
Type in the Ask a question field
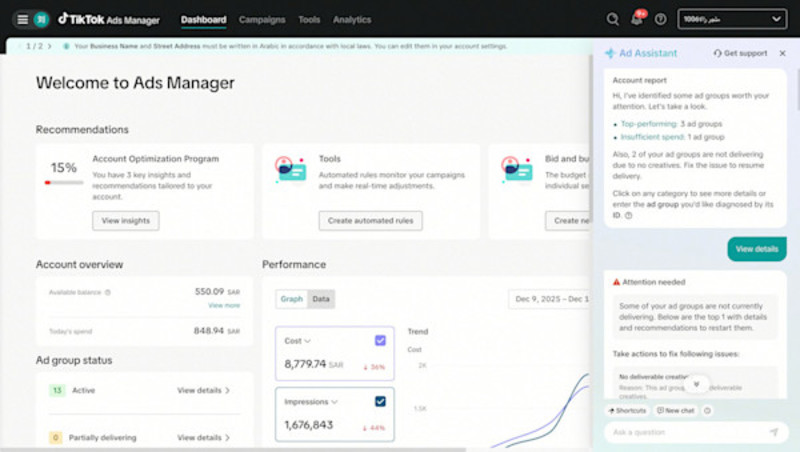click(685, 432)
